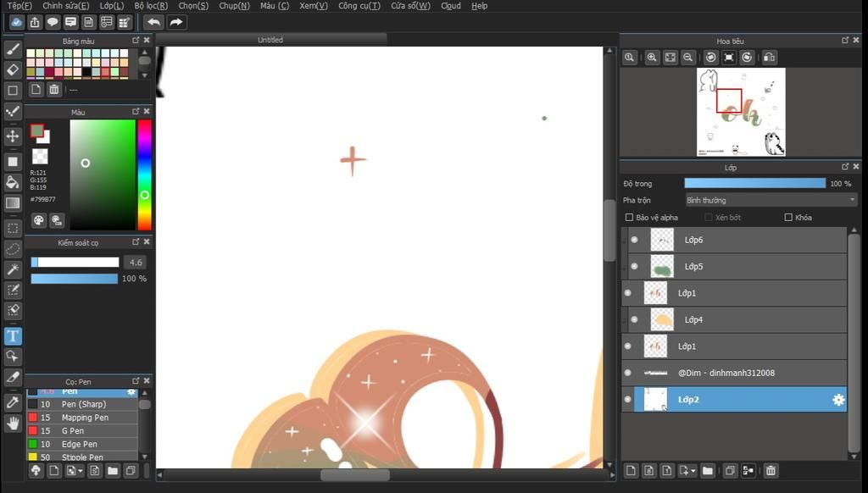Screen dimensions: 868x493
Task: Toggle visibility of layer Lớp4
Action: coord(634,319)
